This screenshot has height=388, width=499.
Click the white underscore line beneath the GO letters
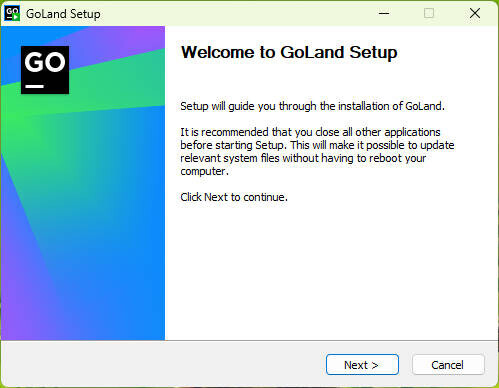[x=35, y=86]
